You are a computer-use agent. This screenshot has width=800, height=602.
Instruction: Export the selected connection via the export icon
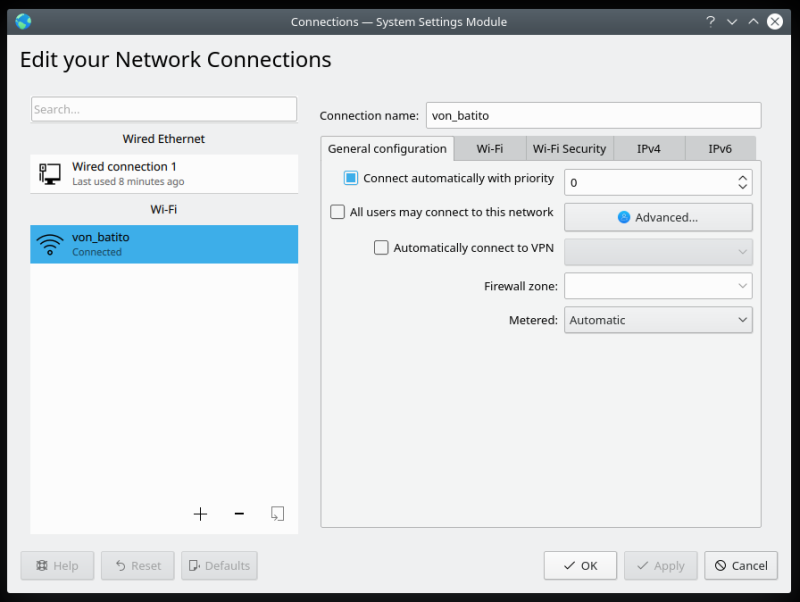pos(277,513)
